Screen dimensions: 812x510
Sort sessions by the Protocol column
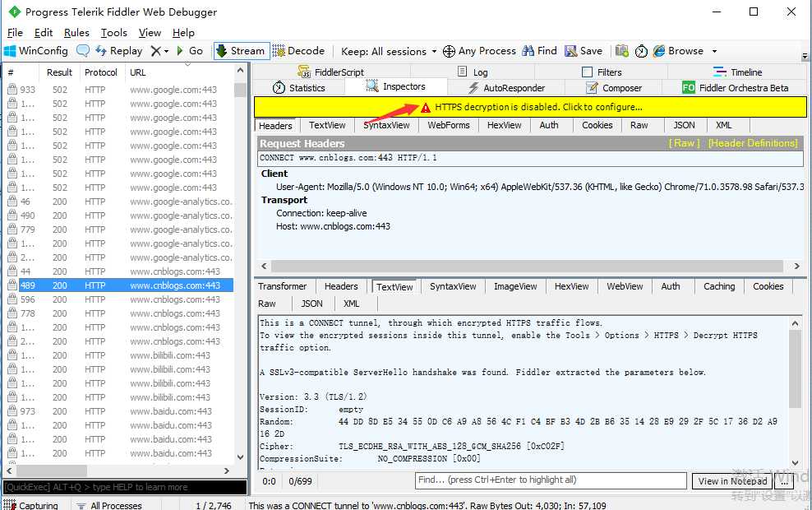click(x=101, y=72)
